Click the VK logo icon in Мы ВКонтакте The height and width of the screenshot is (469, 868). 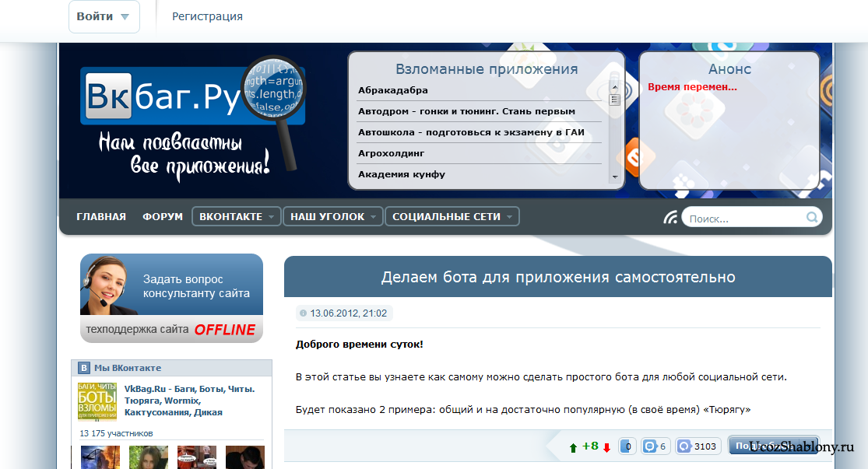[x=83, y=368]
